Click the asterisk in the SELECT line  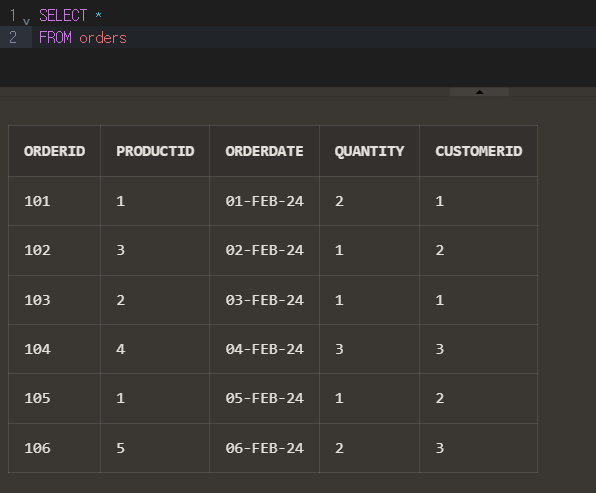[x=98, y=15]
